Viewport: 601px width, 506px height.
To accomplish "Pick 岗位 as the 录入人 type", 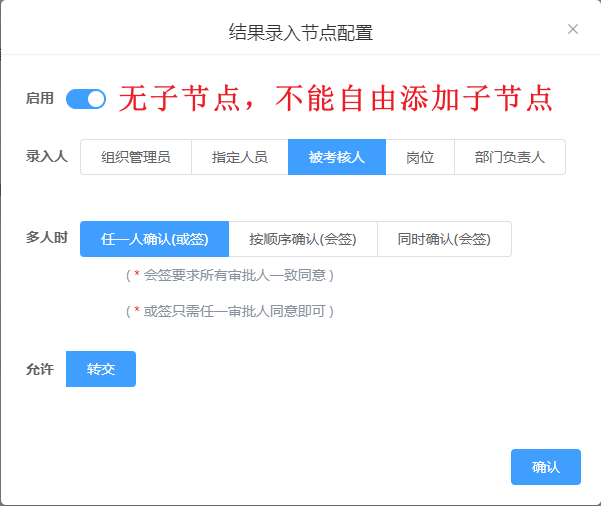I will click(x=420, y=157).
